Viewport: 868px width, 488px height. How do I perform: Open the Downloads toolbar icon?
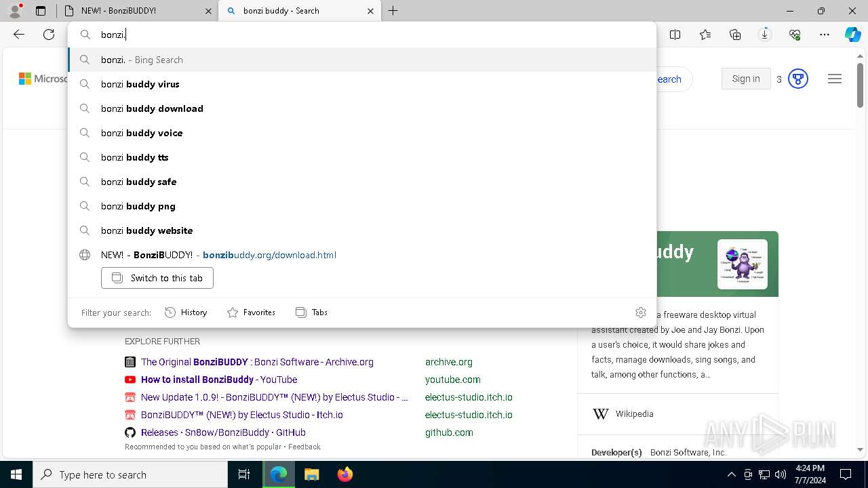click(765, 35)
